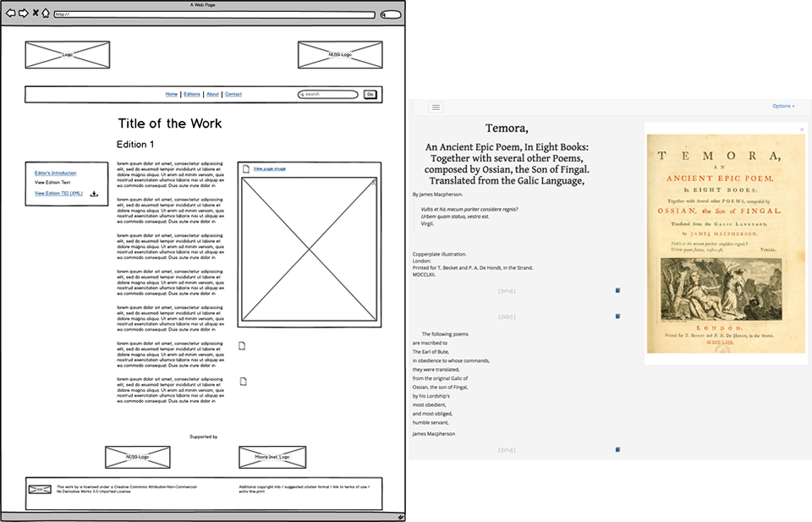The height and width of the screenshot is (522, 812).
Task: Click the wireframe window's resize grip corner
Action: pos(400,517)
